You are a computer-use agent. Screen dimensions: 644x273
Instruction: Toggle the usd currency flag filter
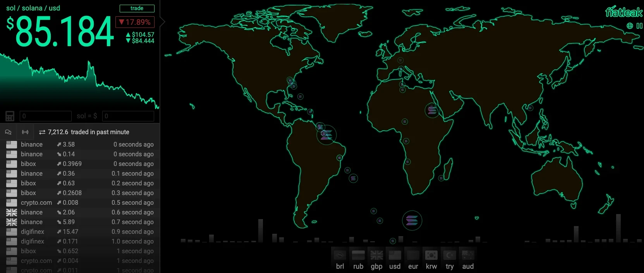click(395, 255)
